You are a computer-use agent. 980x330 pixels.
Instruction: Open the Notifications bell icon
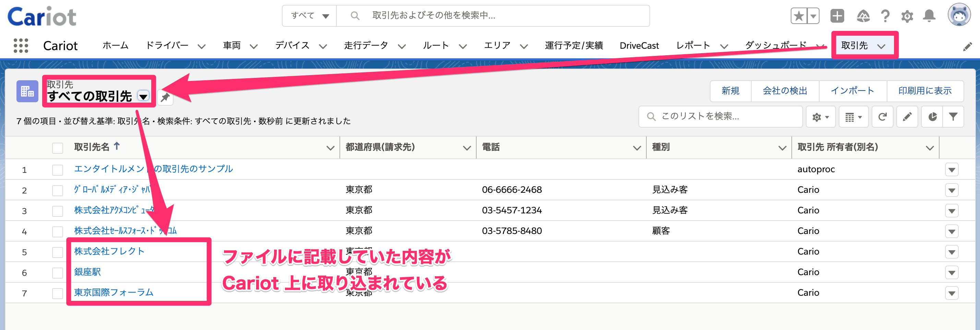tap(929, 16)
